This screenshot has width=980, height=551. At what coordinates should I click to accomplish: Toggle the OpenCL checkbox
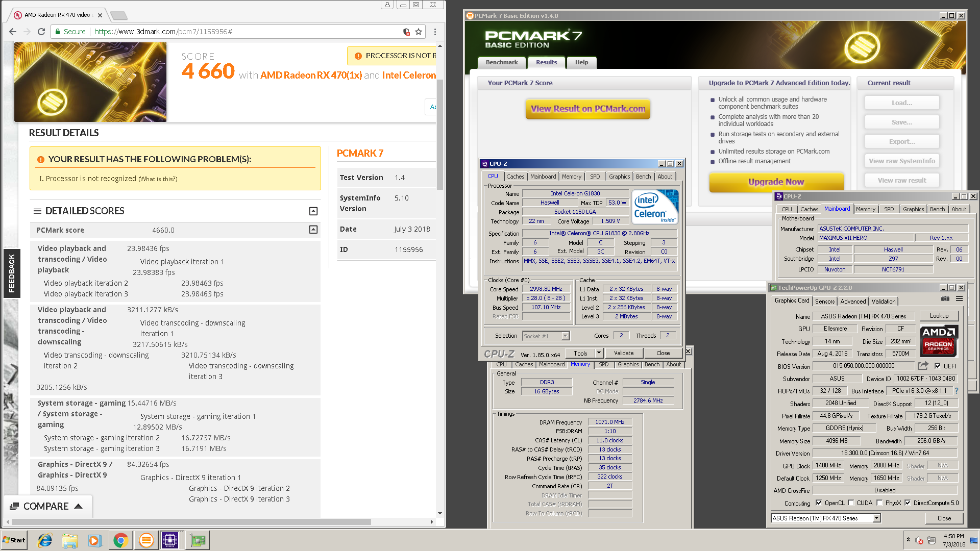[819, 503]
